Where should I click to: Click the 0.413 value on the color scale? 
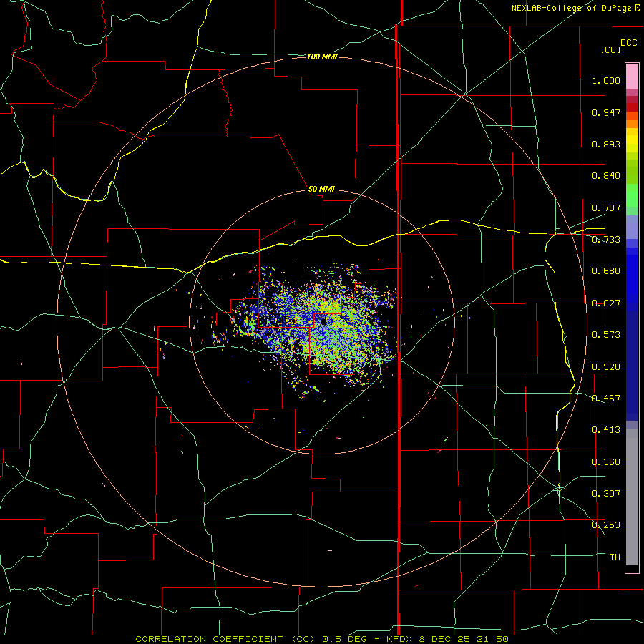606,429
